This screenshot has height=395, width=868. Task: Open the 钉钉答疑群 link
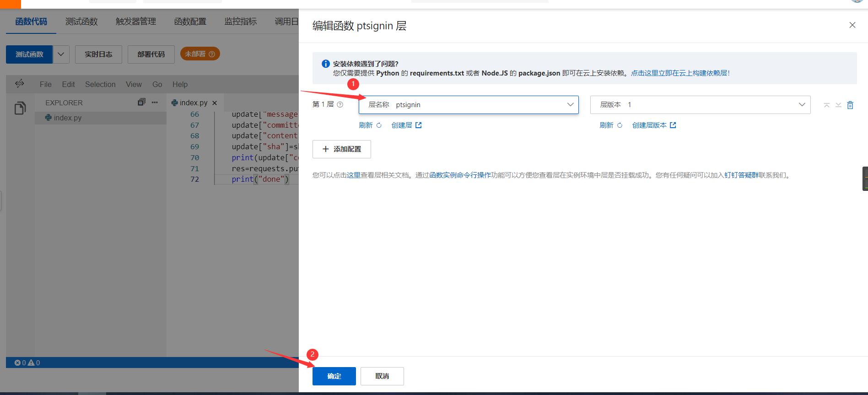click(741, 175)
